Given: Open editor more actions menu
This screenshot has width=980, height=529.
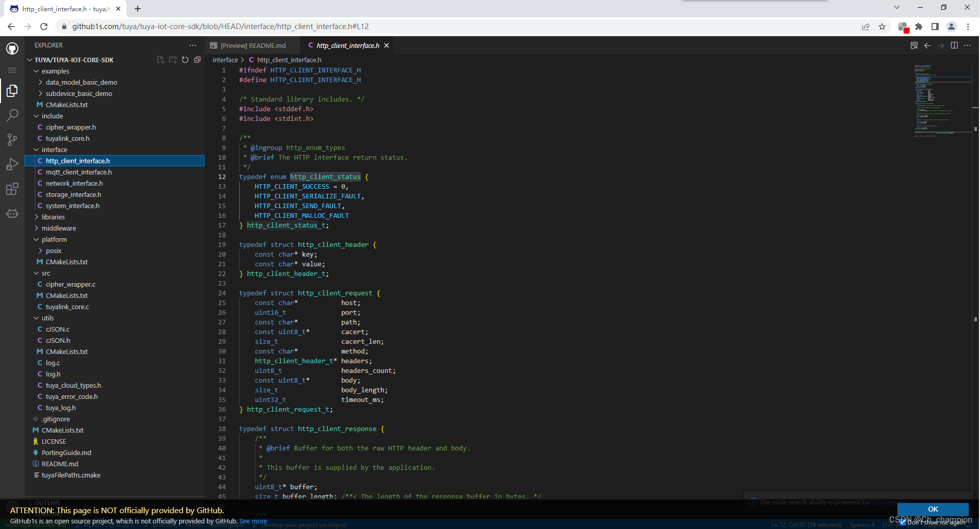Looking at the screenshot, I should coord(967,45).
